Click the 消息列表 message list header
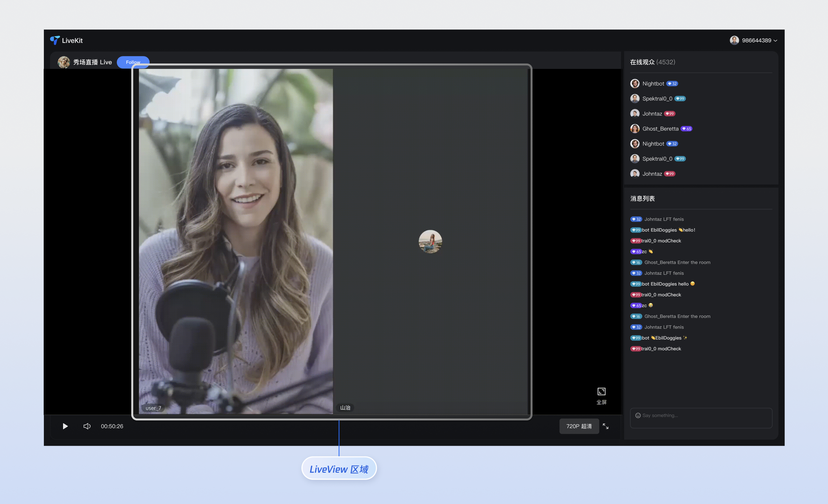Image resolution: width=828 pixels, height=504 pixels. click(x=642, y=199)
